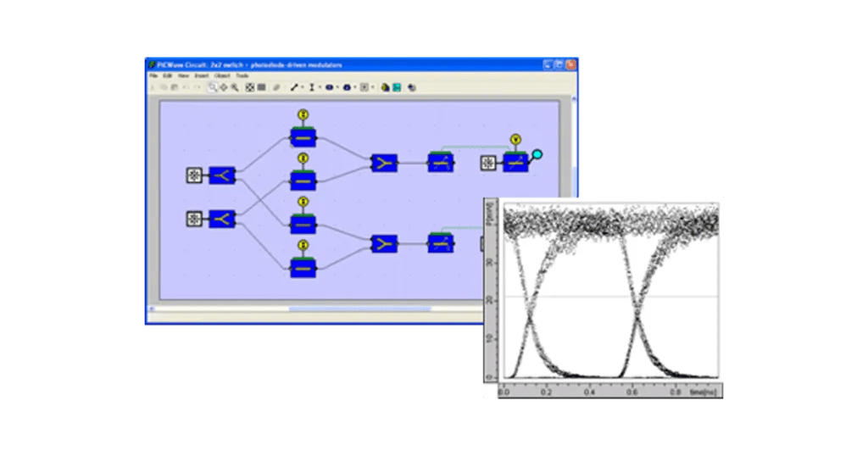
Task: Open the File menu
Action: coord(154,75)
